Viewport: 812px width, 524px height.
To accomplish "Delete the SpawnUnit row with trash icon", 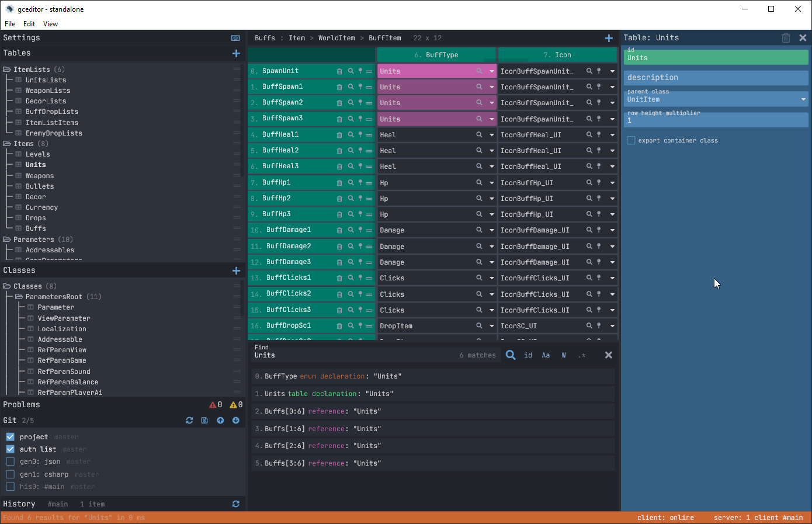I will coord(339,71).
